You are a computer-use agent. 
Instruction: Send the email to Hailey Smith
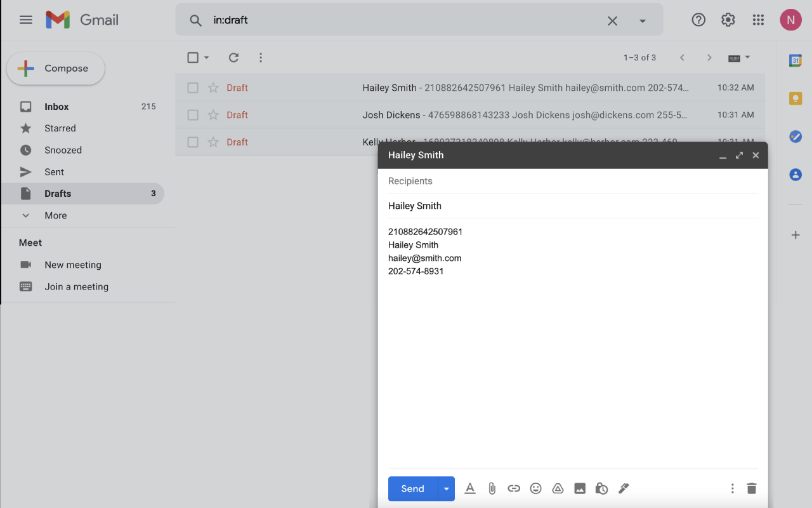(x=412, y=488)
